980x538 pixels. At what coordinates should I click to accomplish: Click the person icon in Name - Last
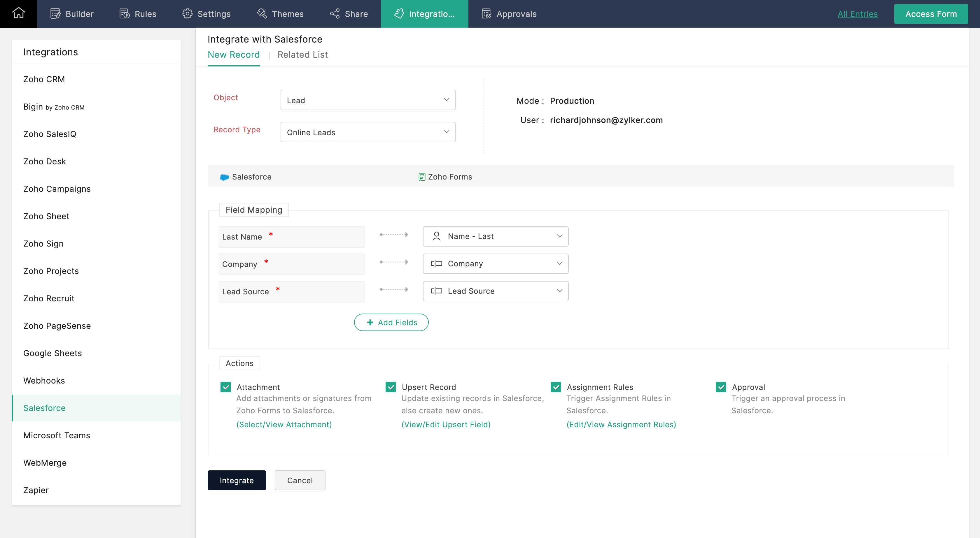pyautogui.click(x=436, y=236)
